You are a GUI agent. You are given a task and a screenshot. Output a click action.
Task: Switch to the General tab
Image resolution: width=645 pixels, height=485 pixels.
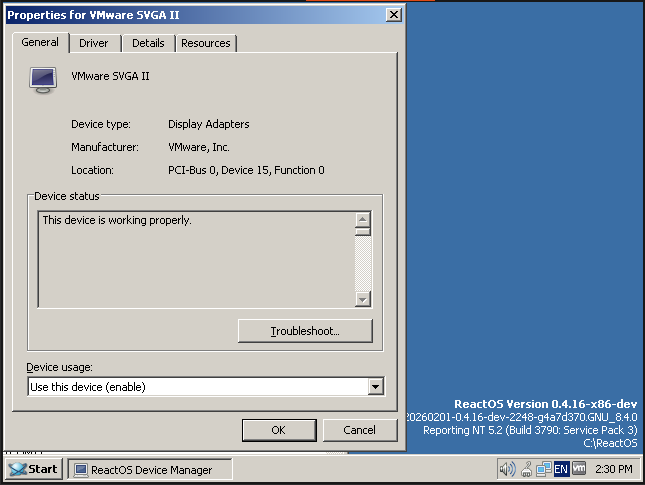click(x=40, y=42)
